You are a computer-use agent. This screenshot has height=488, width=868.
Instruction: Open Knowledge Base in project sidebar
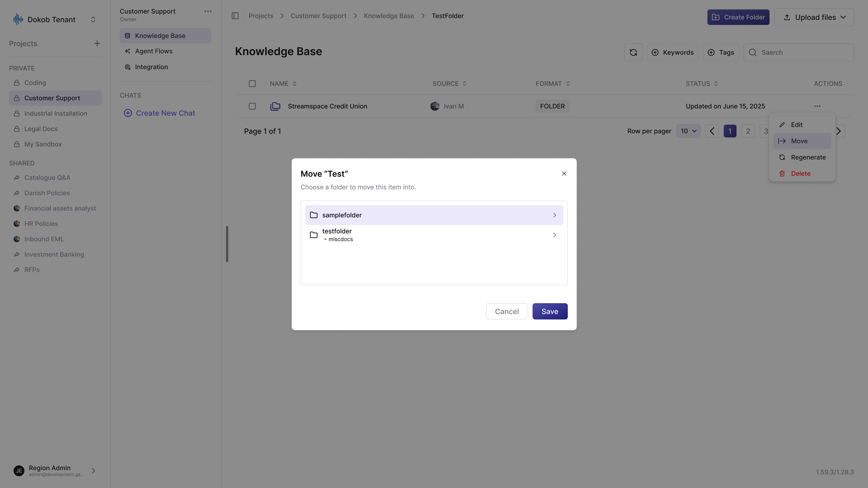[165, 36]
